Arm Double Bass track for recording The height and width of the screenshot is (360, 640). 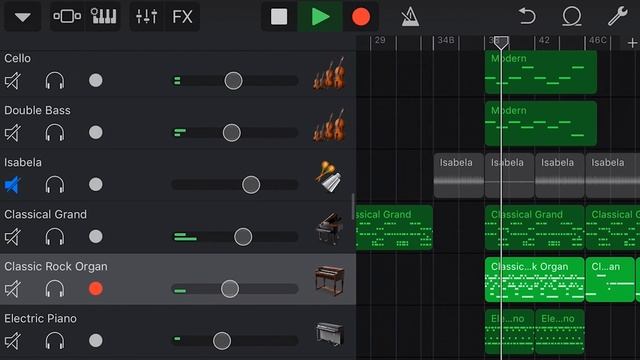coord(96,132)
